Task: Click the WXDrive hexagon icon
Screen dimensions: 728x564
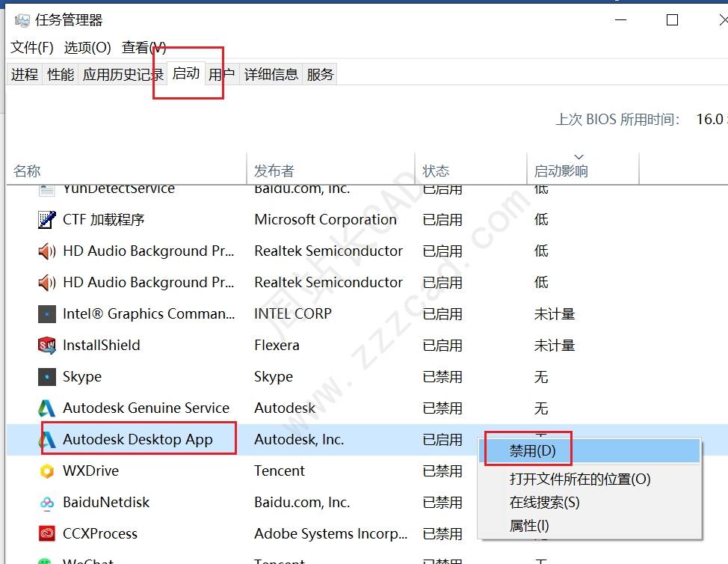Action: (x=46, y=471)
